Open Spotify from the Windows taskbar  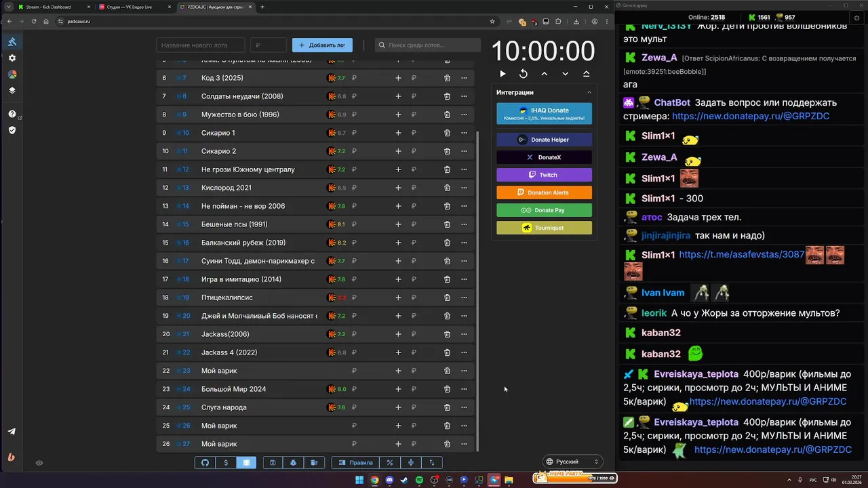[x=419, y=480]
